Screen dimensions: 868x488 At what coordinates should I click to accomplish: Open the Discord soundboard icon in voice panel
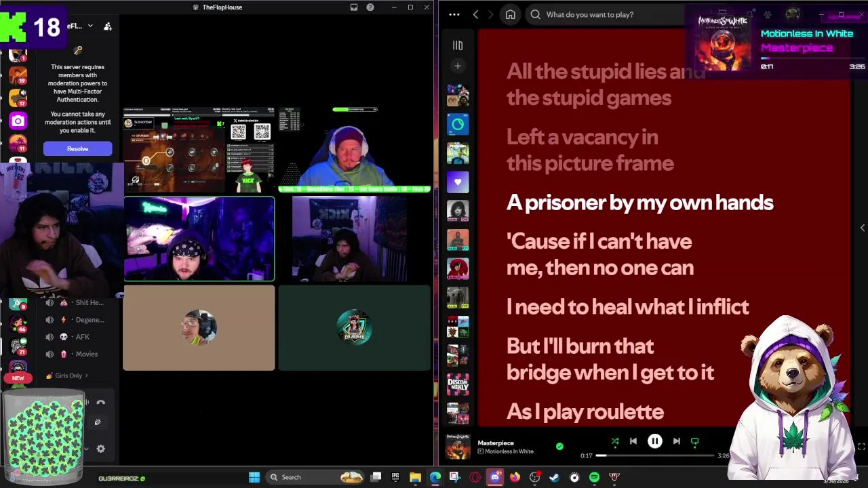[x=98, y=422]
